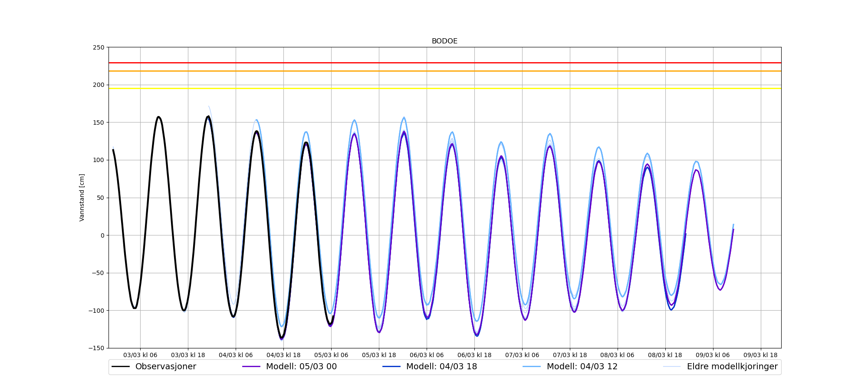Click the −150 y-axis tick label

click(97, 348)
